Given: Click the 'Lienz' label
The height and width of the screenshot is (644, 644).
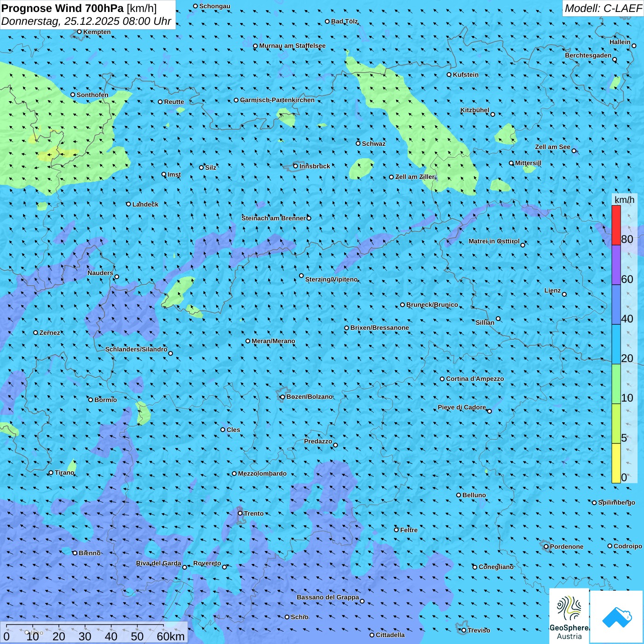Looking at the screenshot, I should pos(552,290).
